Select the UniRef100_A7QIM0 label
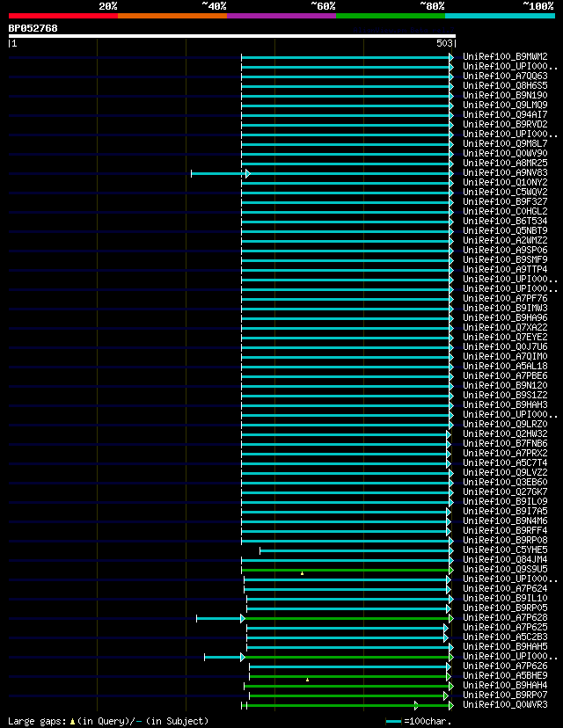 coord(505,357)
